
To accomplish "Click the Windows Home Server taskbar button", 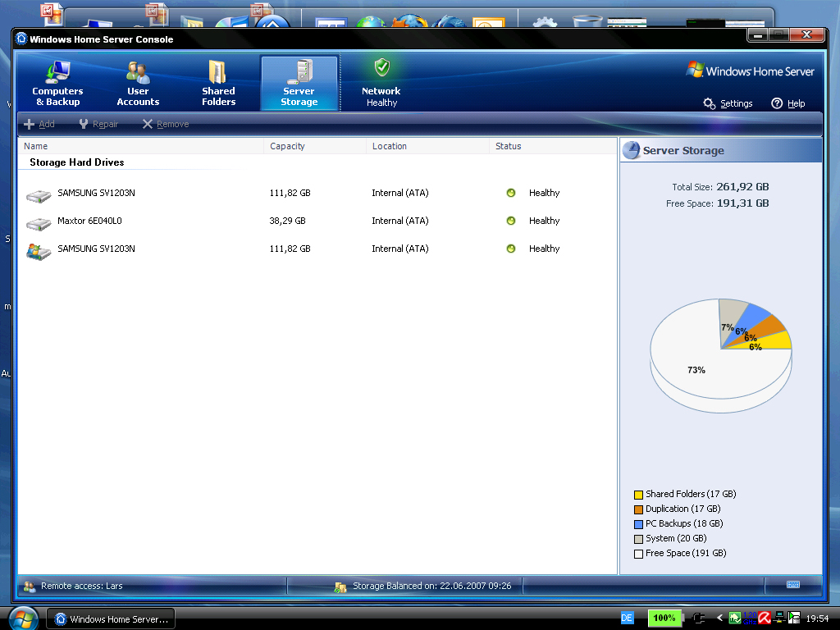I will point(111,619).
